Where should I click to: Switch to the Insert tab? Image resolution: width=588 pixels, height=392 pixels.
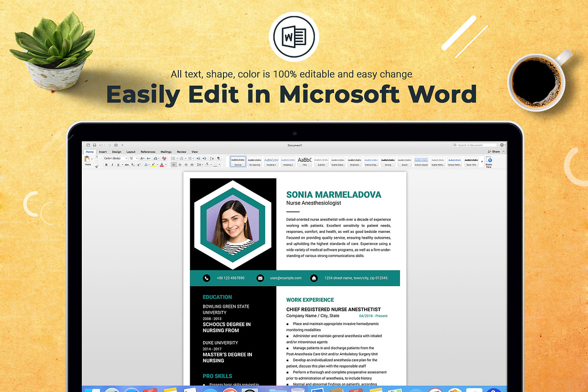click(x=103, y=152)
